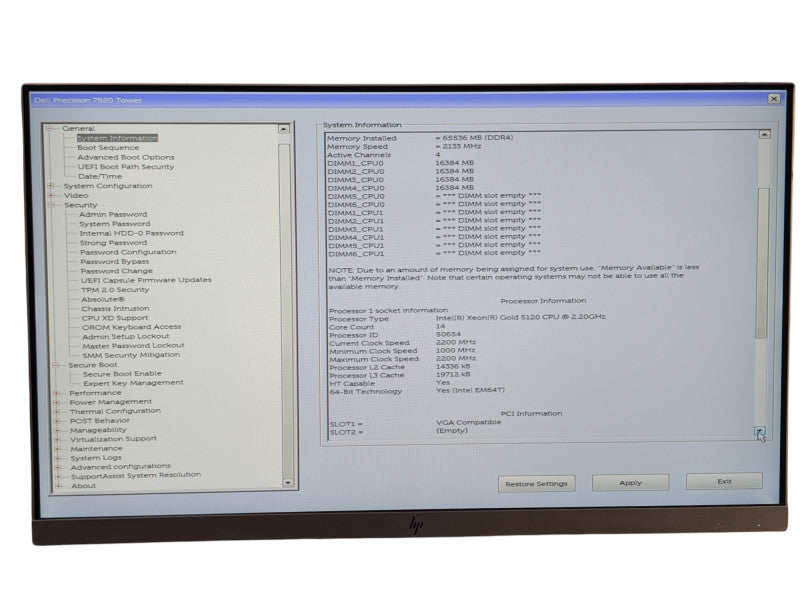800x602 pixels.
Task: Click the Core Count label
Action: (x=352, y=327)
